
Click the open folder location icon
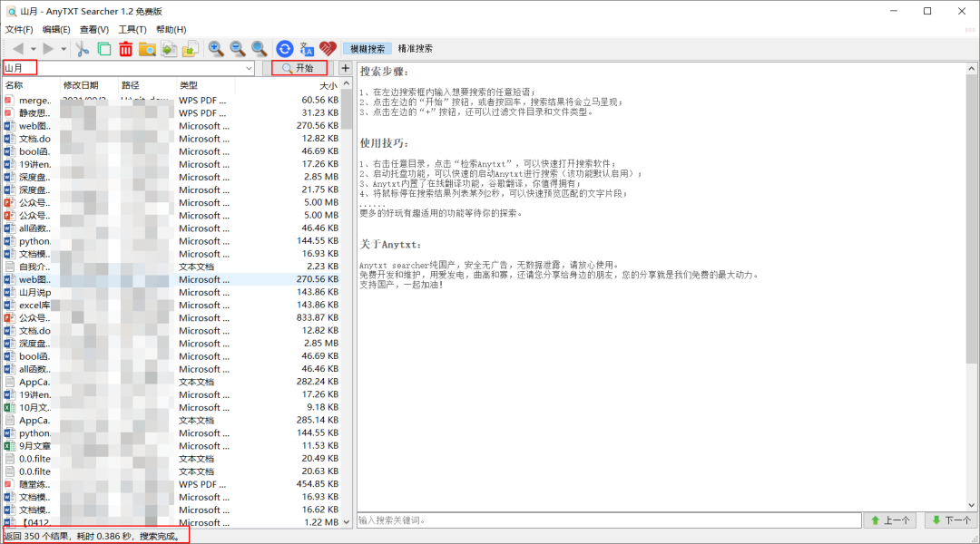(147, 49)
